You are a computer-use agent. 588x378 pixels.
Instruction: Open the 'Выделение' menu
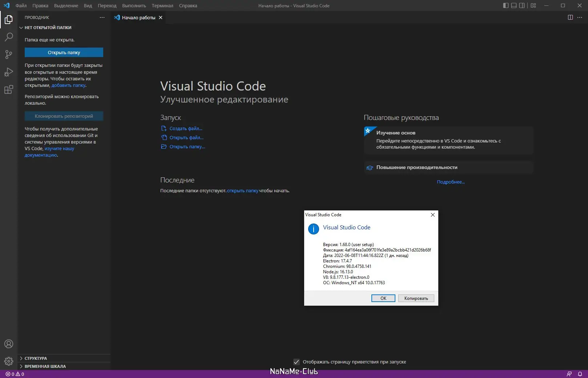[66, 5]
